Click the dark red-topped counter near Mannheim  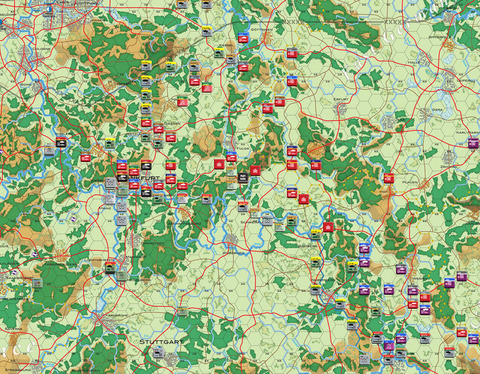point(110,268)
